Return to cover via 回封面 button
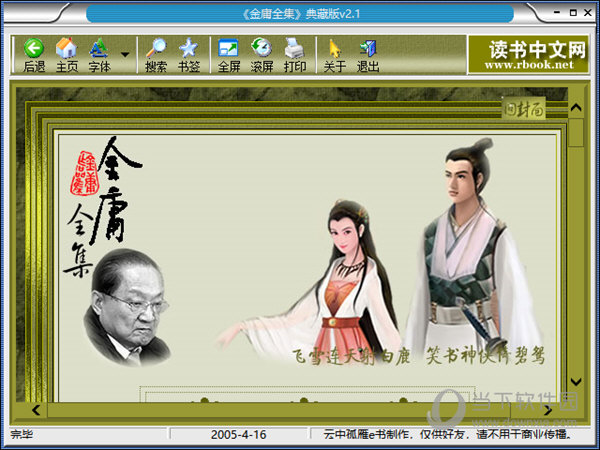The image size is (600, 450). (x=523, y=109)
